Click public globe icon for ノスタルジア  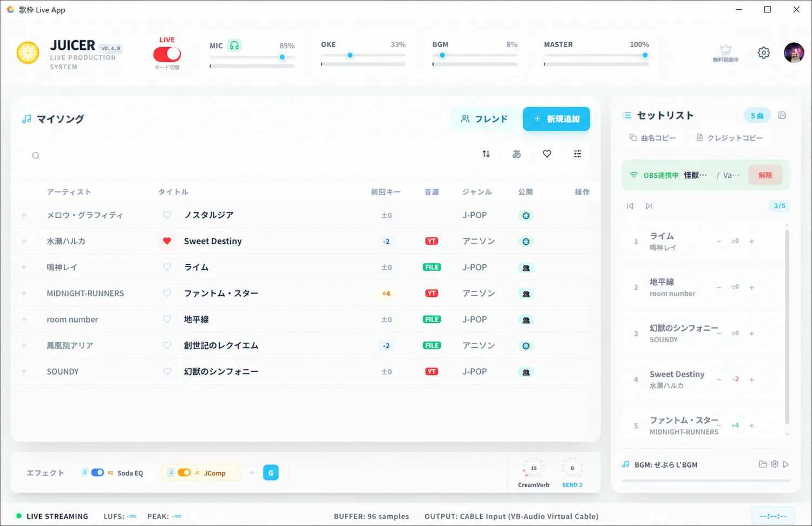click(x=526, y=216)
